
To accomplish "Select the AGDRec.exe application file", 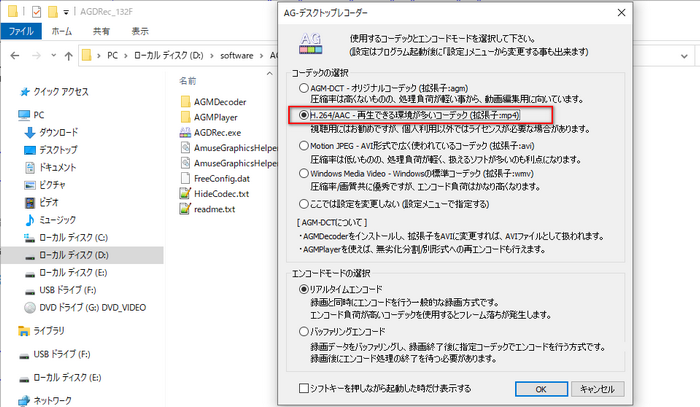I will coord(210,133).
